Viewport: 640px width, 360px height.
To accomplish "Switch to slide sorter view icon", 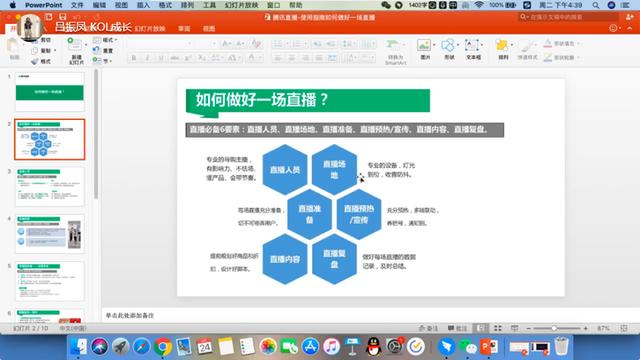I will click(498, 328).
